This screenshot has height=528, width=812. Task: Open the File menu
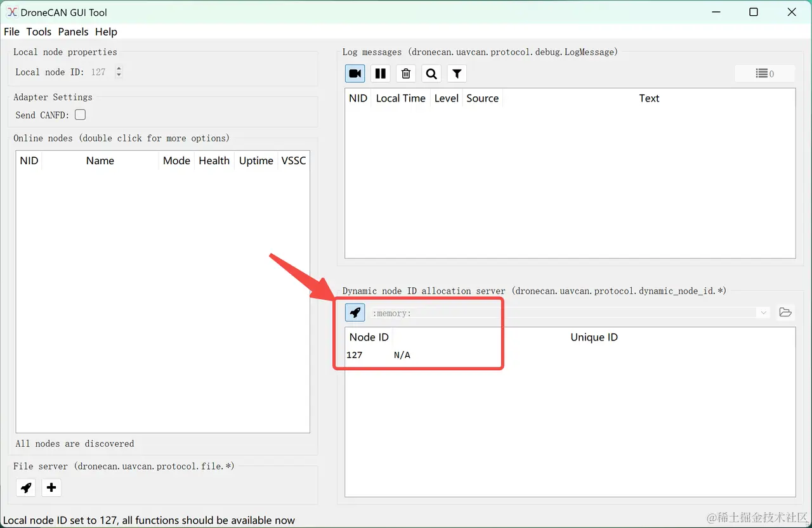pos(11,32)
